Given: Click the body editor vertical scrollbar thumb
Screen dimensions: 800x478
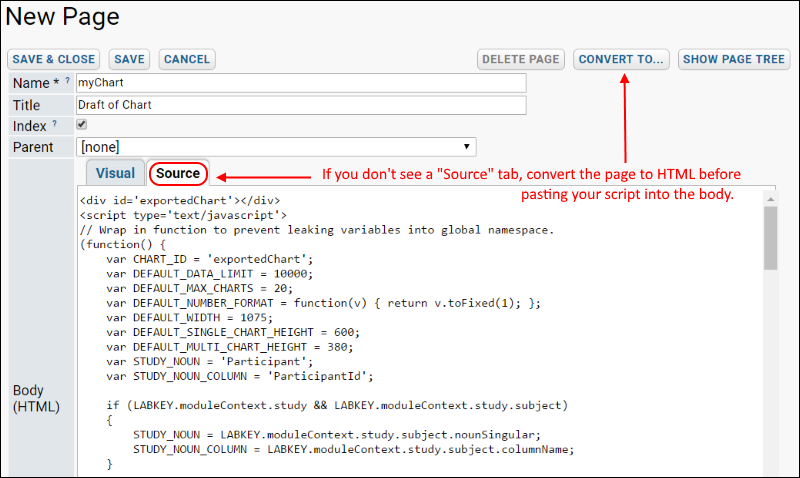Looking at the screenshot, I should click(770, 238).
